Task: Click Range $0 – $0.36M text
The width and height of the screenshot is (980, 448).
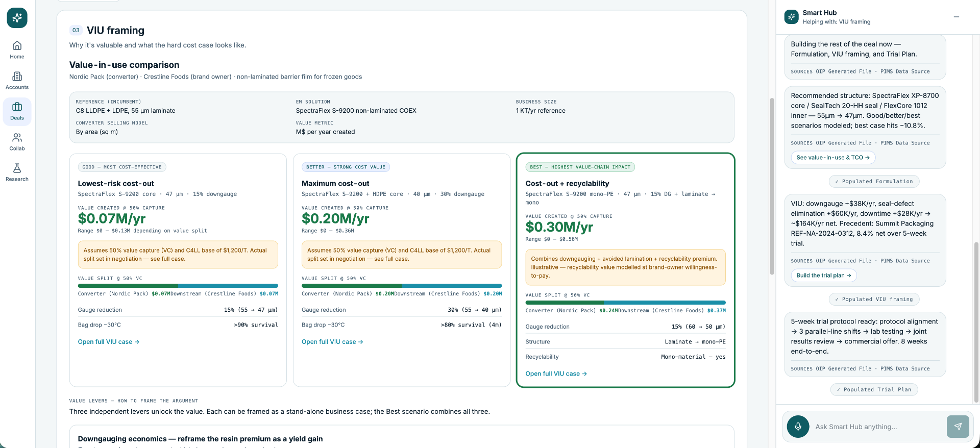Action: [328, 231]
